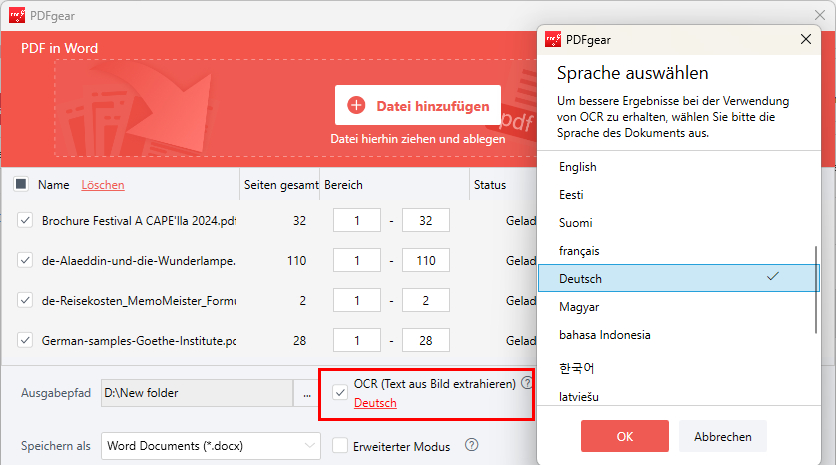Viewport: 836px width, 465px height.
Task: Select 한국어 in language list
Action: 678,368
